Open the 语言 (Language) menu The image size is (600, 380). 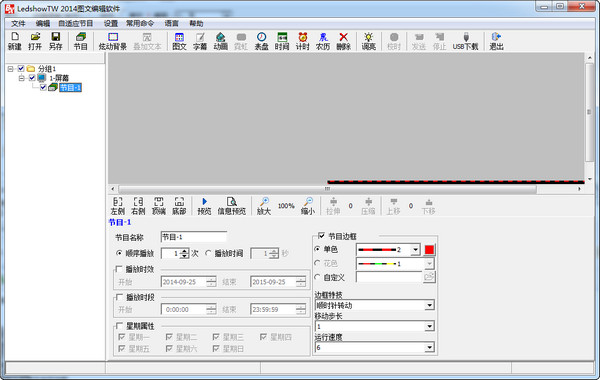click(171, 24)
